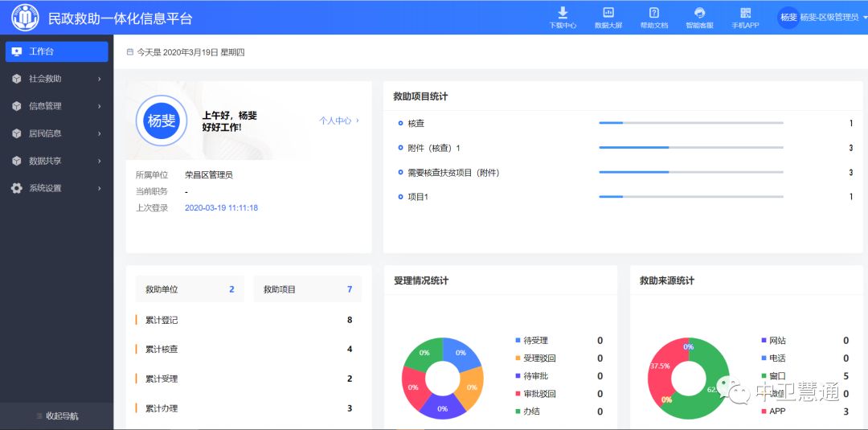Open the 手机APP QR code icon
868x430 pixels.
[x=745, y=13]
